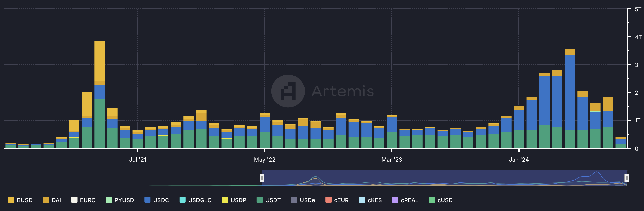644x211 pixels.
Task: Toggle the BUSD series in legend
Action: [x=20, y=200]
